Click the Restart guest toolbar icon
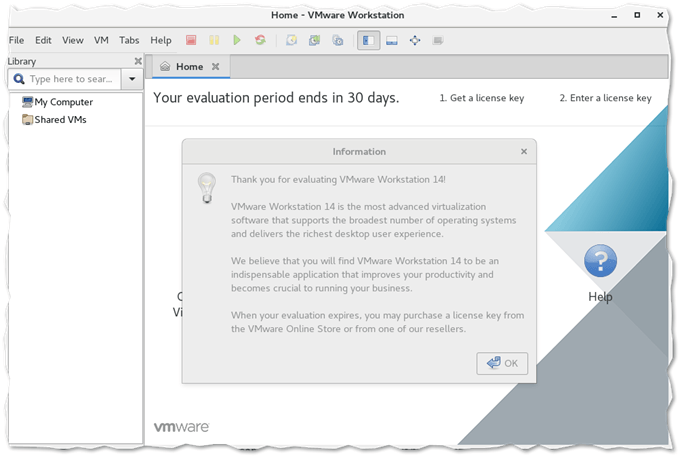680x457 pixels. click(x=260, y=40)
